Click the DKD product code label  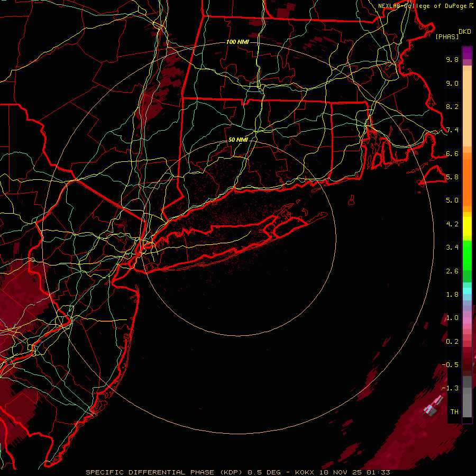coord(464,32)
